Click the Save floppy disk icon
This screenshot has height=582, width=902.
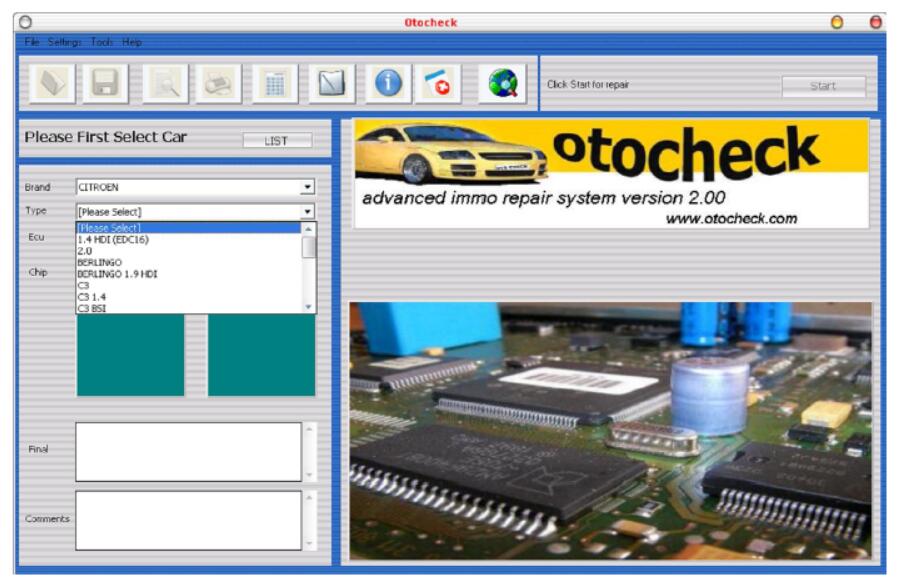[105, 83]
